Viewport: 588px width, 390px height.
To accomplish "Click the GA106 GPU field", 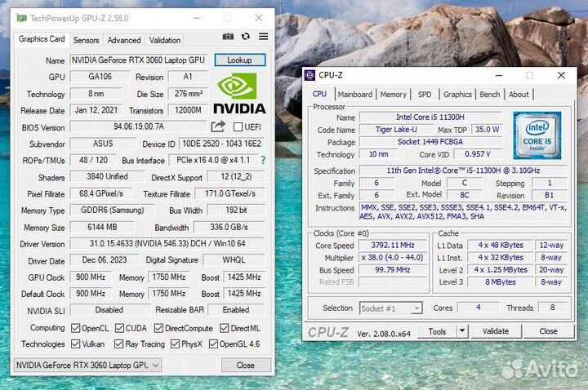I will coord(100,77).
